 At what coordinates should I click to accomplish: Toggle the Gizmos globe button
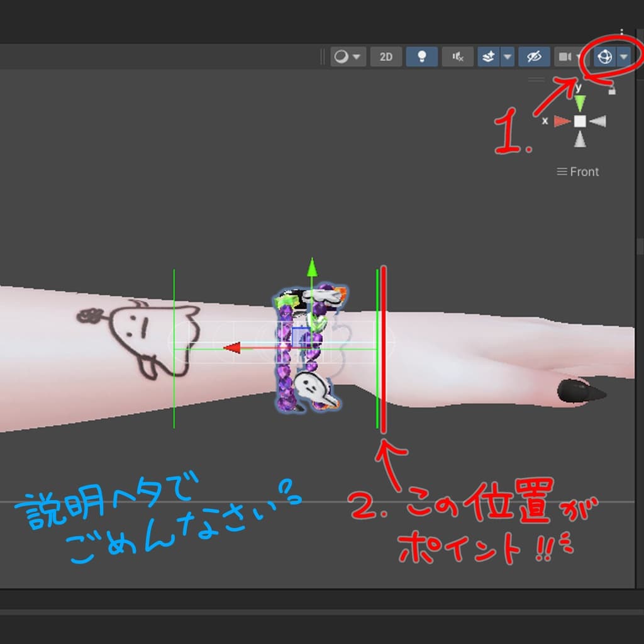tap(605, 56)
